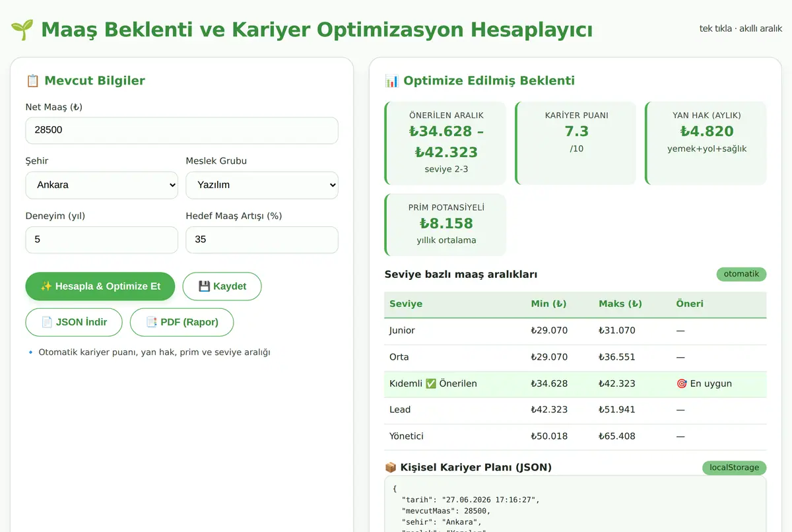The image size is (792, 532).
Task: Select the Lead row label
Action: (x=400, y=410)
